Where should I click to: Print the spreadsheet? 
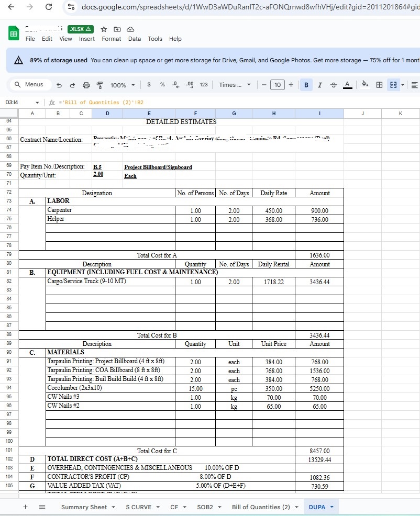point(86,85)
